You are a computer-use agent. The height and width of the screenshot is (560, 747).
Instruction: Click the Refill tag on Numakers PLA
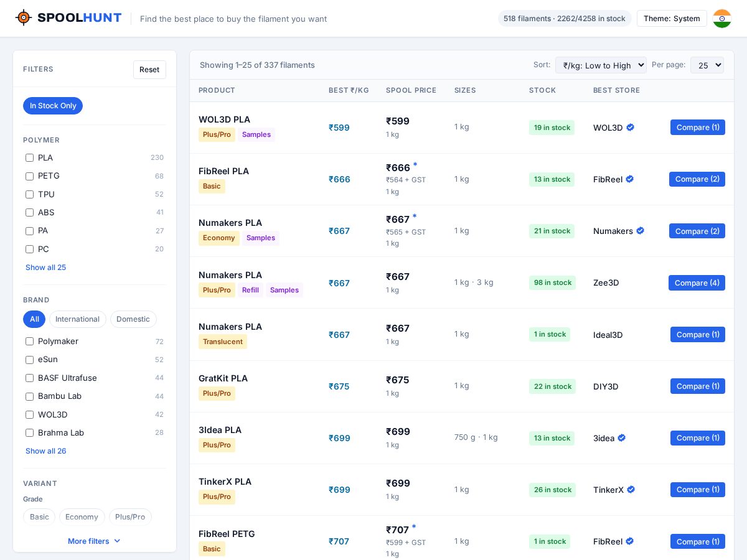tap(250, 290)
